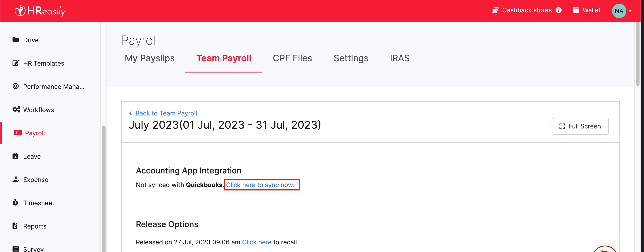Click the Released on 27 Jul text
Screen dimensions: 644x252
188,242
